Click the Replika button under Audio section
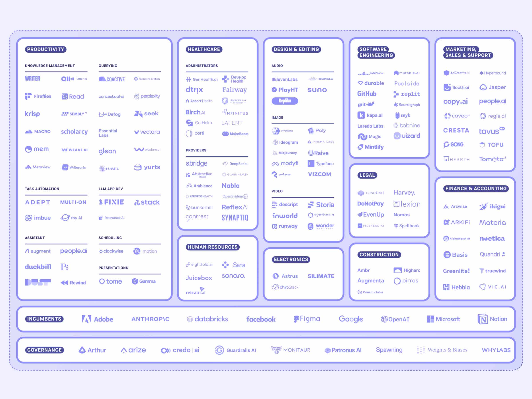This screenshot has height=399, width=532. [285, 102]
